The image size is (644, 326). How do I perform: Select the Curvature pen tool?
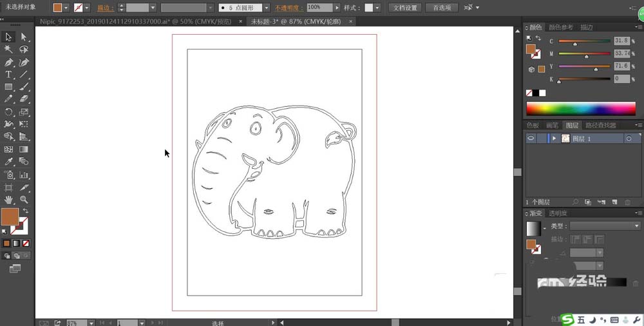click(x=24, y=62)
